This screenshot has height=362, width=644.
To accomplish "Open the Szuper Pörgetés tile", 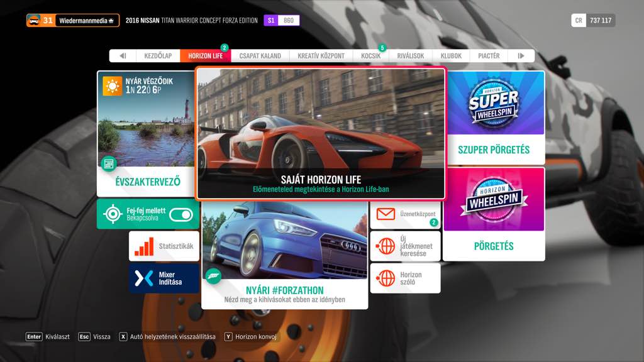I will click(x=494, y=118).
